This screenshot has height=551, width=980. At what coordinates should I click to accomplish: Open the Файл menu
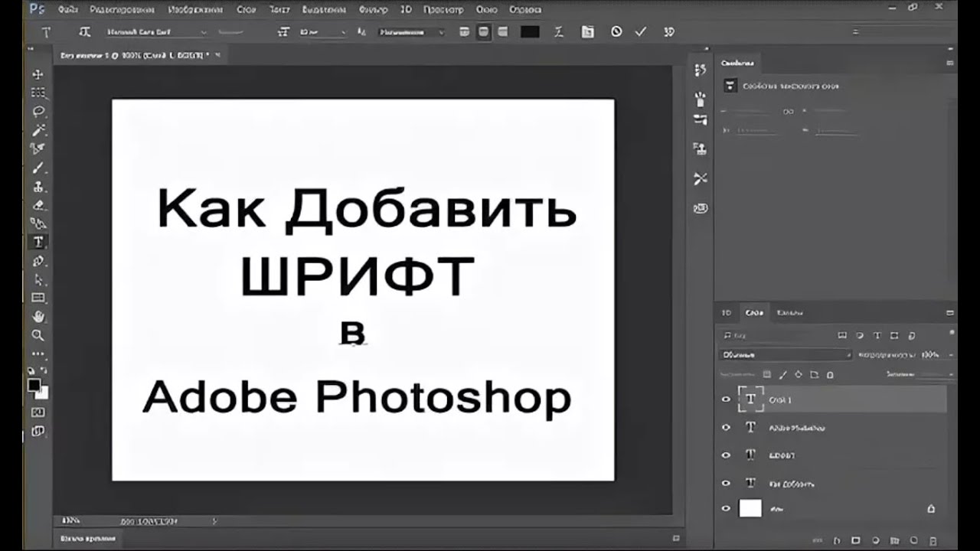67,10
